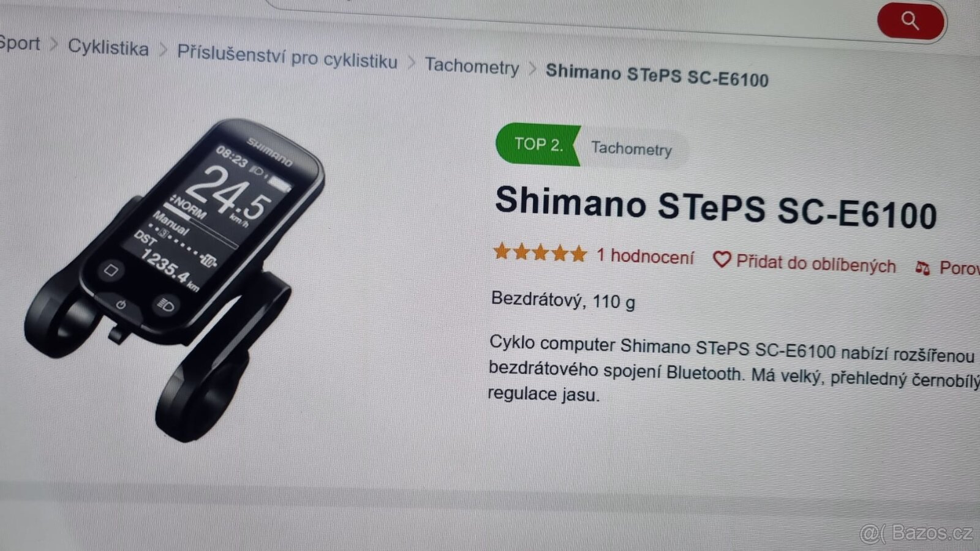Click the red search magnifier button
Viewport: 980px width, 551px height.
(x=910, y=21)
